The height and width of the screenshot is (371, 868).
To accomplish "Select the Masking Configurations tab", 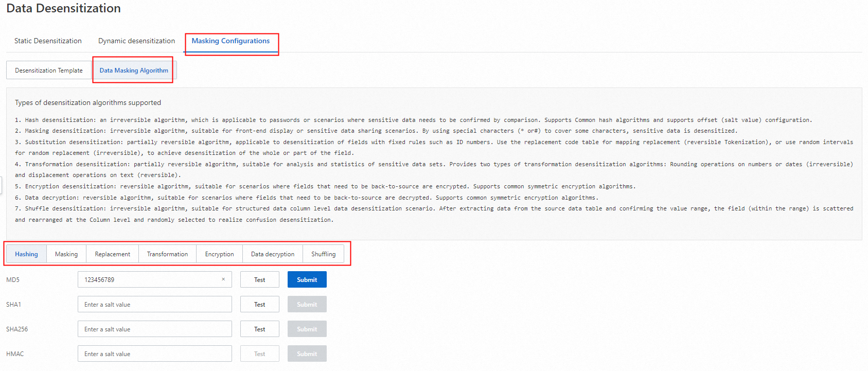I will (x=231, y=41).
